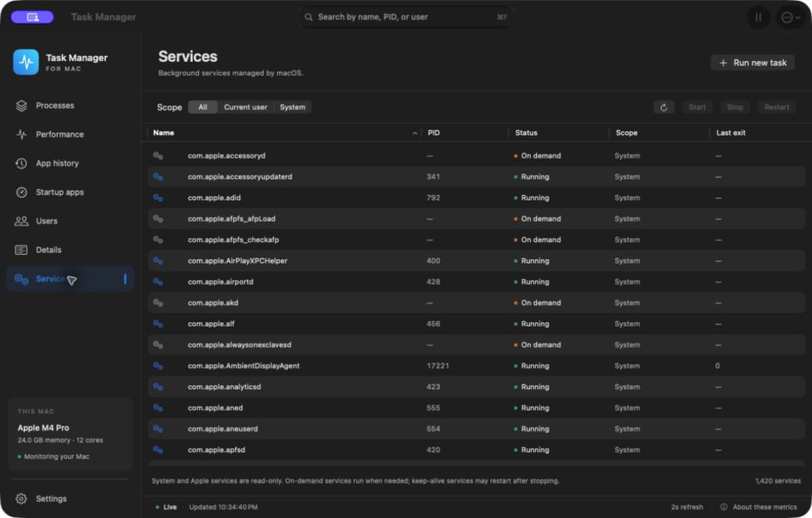The width and height of the screenshot is (812, 518).
Task: Pause live updates with pause icon
Action: (759, 18)
